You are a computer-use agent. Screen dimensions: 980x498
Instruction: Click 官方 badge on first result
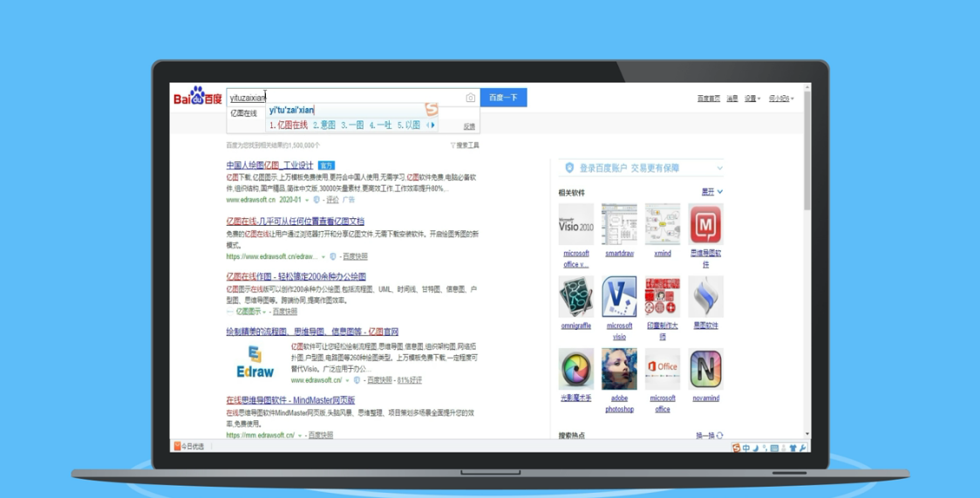coord(326,166)
